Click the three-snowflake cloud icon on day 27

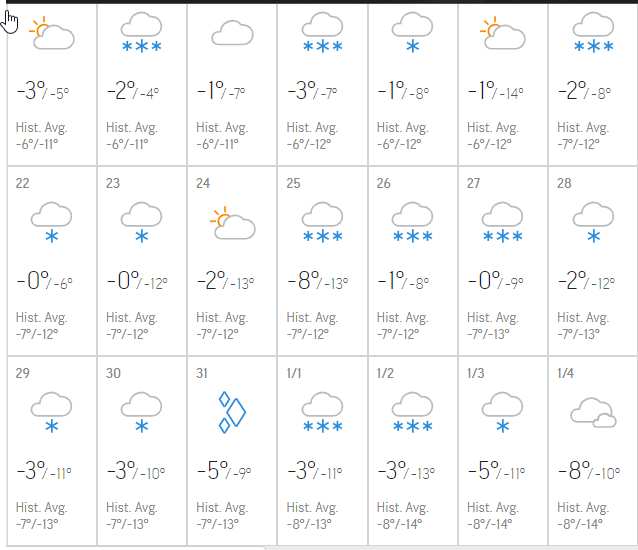pyautogui.click(x=502, y=222)
